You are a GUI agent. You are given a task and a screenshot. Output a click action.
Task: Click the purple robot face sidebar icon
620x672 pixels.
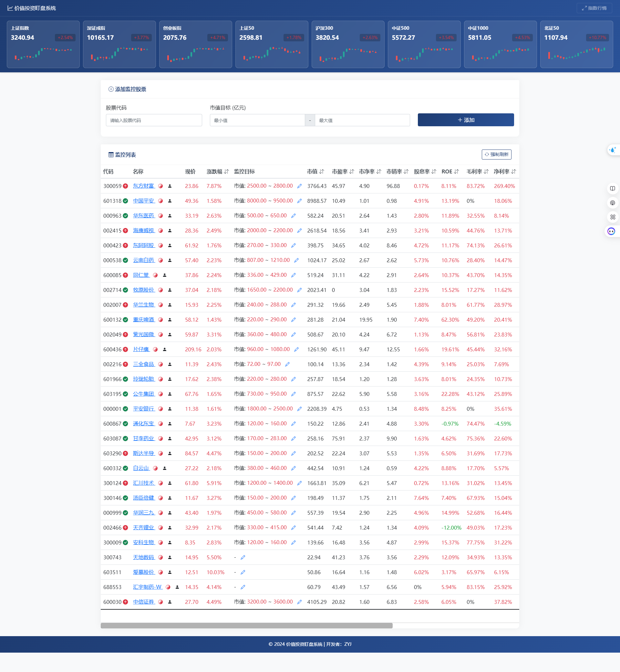pyautogui.click(x=611, y=231)
